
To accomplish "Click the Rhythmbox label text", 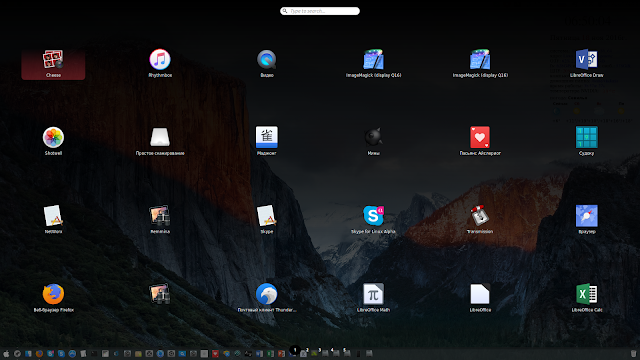I will [x=160, y=75].
